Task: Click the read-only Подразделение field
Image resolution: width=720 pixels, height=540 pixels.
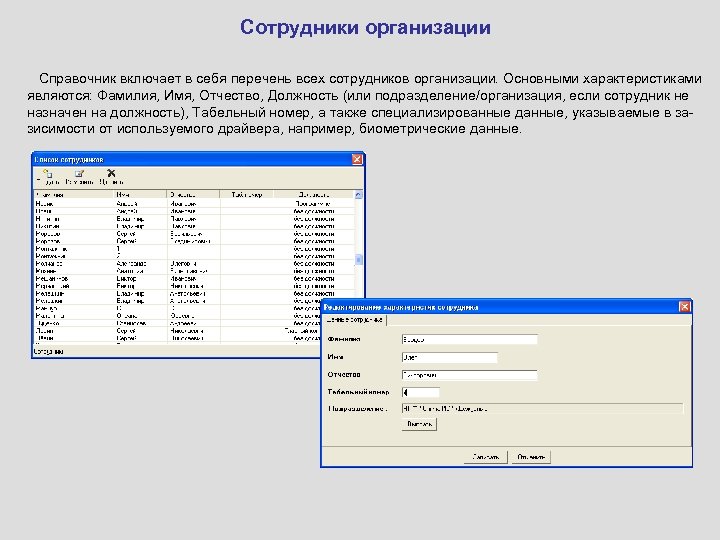Action: click(542, 409)
